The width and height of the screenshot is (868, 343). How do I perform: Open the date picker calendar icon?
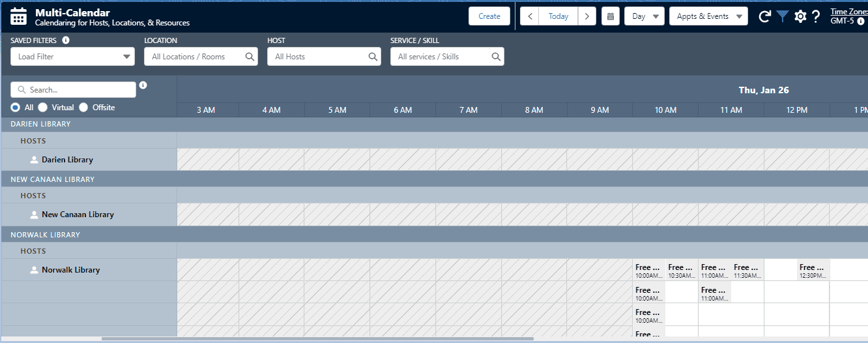coord(611,16)
